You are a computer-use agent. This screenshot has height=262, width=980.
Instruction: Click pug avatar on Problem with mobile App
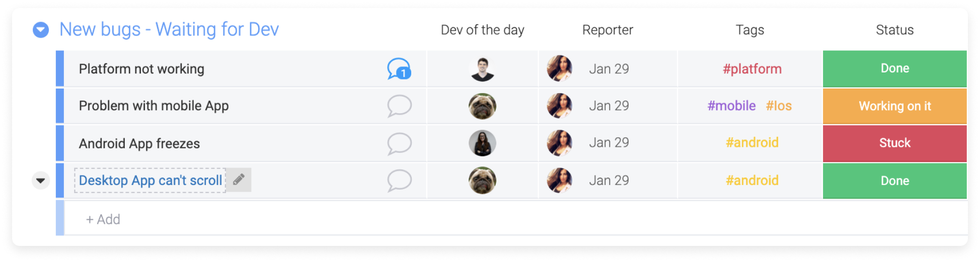tap(482, 106)
